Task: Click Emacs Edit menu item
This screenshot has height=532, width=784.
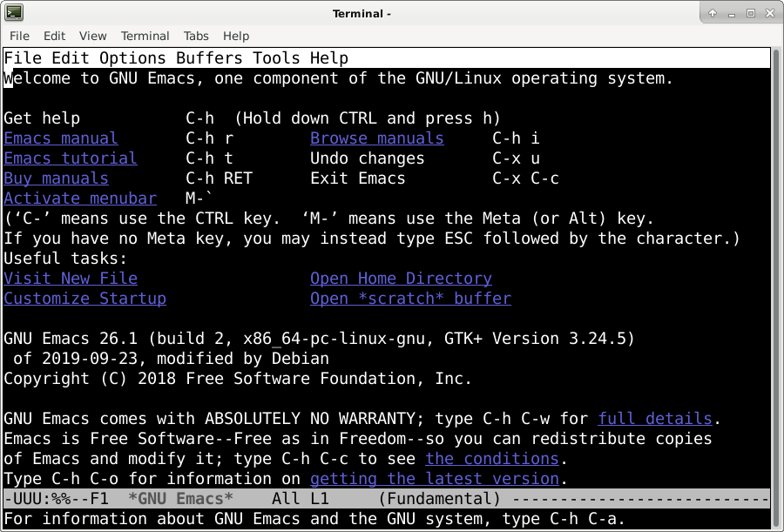Action: coord(71,58)
